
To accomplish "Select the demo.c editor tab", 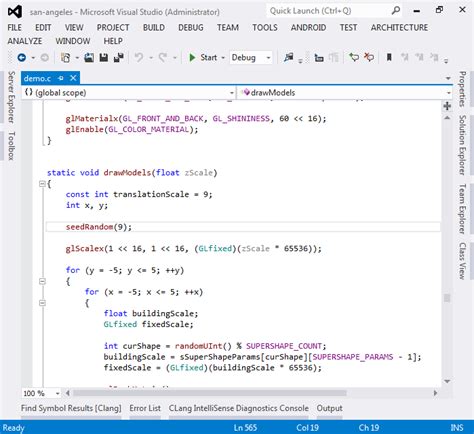I will pos(37,78).
